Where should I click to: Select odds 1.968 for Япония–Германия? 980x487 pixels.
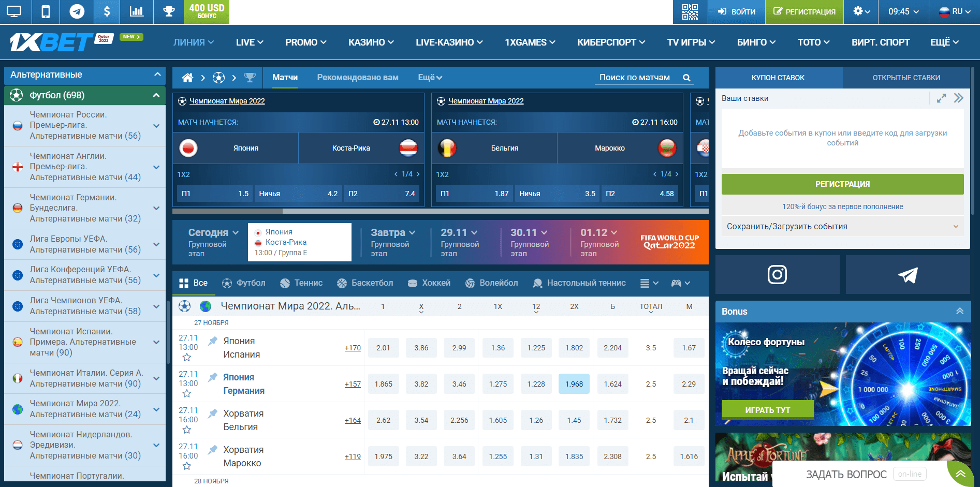(x=574, y=384)
